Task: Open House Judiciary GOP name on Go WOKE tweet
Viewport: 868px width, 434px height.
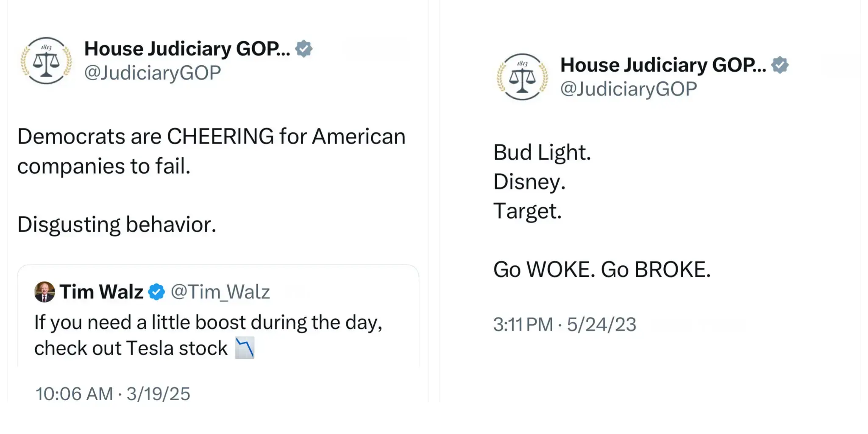Action: (663, 65)
